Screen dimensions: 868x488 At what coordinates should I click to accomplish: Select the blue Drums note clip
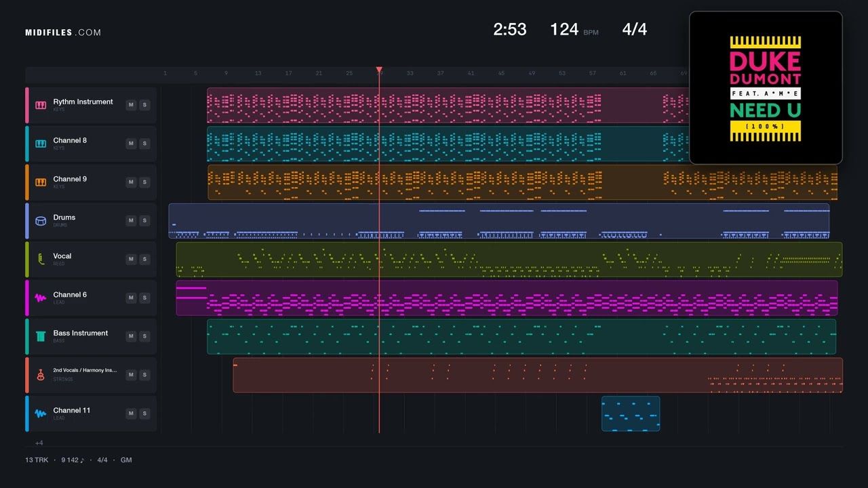(499, 221)
